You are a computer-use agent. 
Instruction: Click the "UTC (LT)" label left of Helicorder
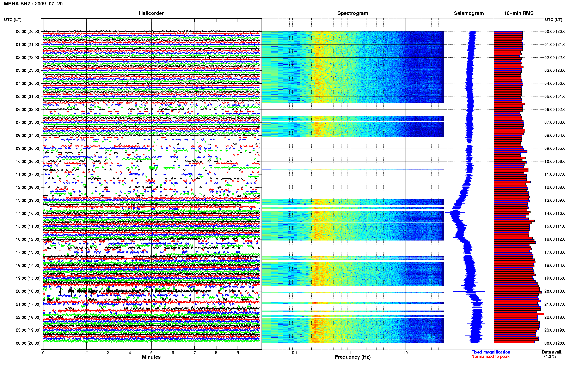pos(13,20)
